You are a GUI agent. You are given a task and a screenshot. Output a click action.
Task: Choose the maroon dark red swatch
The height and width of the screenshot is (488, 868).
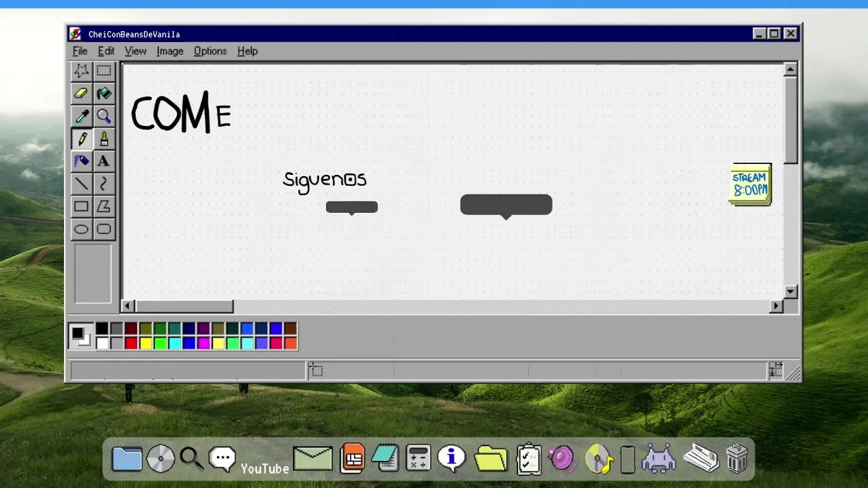point(131,329)
